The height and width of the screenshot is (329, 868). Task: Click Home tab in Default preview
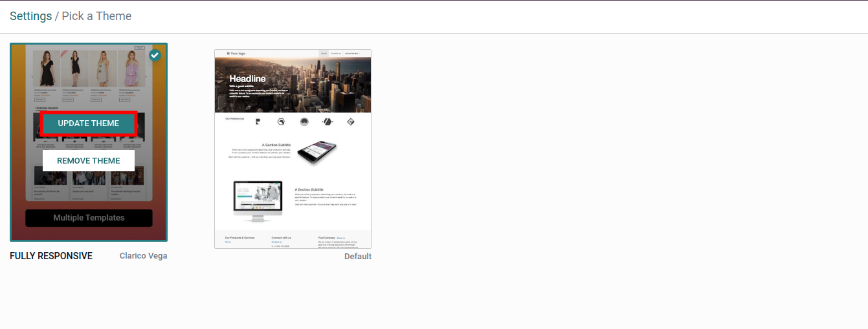click(324, 54)
